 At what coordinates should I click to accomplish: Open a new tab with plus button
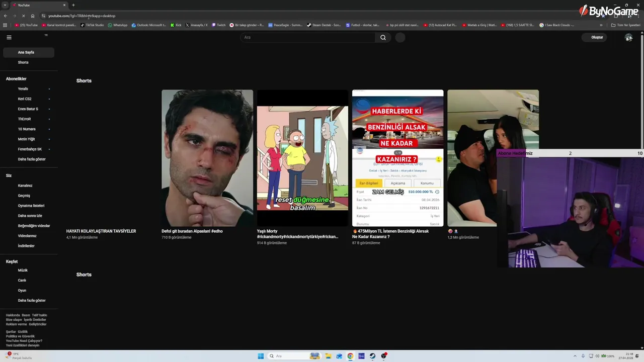[73, 5]
